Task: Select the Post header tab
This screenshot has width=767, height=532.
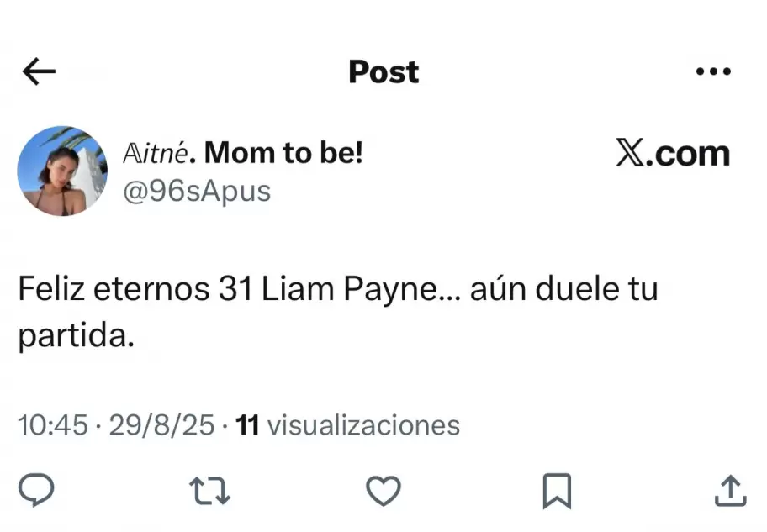Action: click(x=383, y=71)
